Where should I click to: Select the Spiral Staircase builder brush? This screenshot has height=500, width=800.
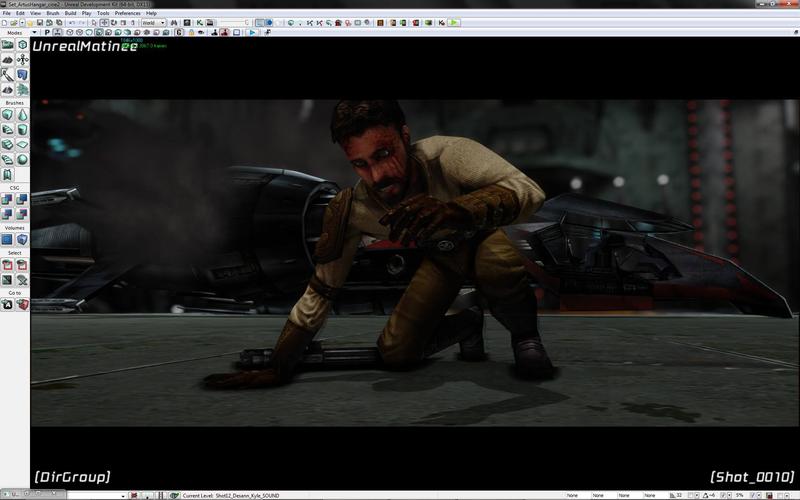(x=8, y=159)
